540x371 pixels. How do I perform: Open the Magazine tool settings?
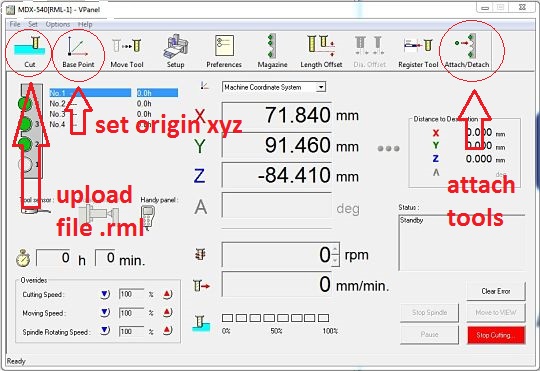[x=272, y=51]
